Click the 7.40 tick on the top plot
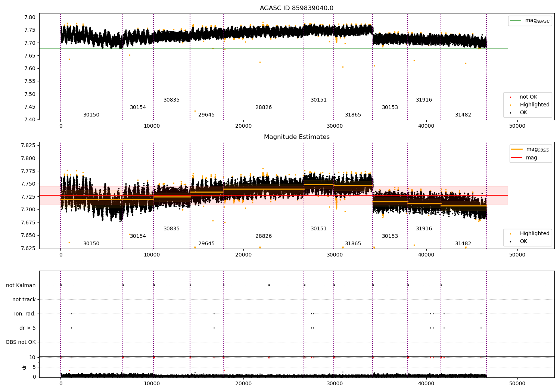 pos(30,120)
